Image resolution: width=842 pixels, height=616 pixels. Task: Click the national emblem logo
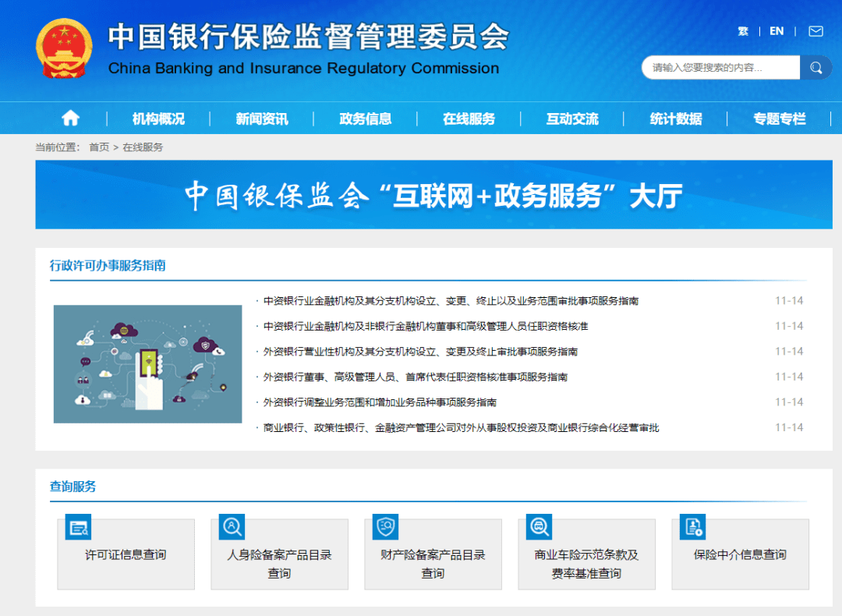(64, 48)
